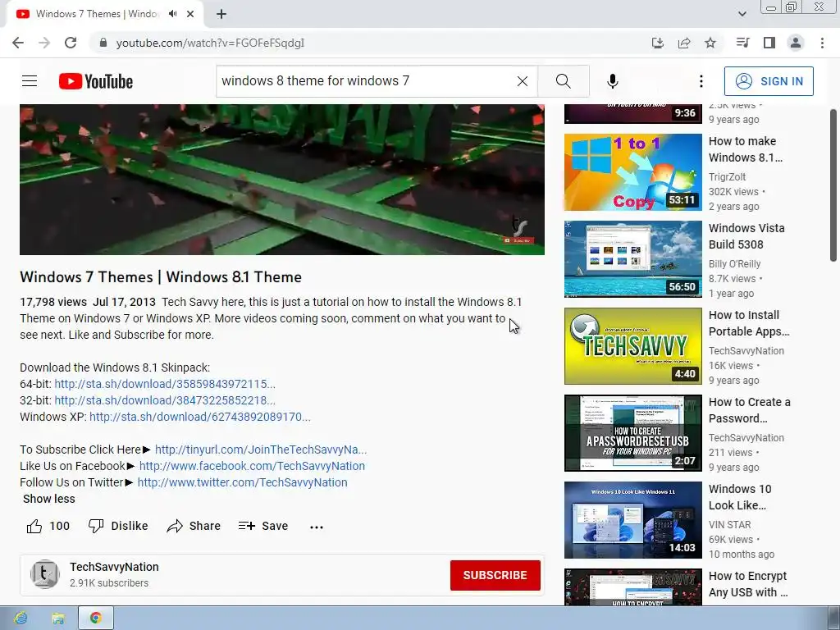Image resolution: width=840 pixels, height=630 pixels.
Task: Go back to previous page
Action: click(18, 43)
